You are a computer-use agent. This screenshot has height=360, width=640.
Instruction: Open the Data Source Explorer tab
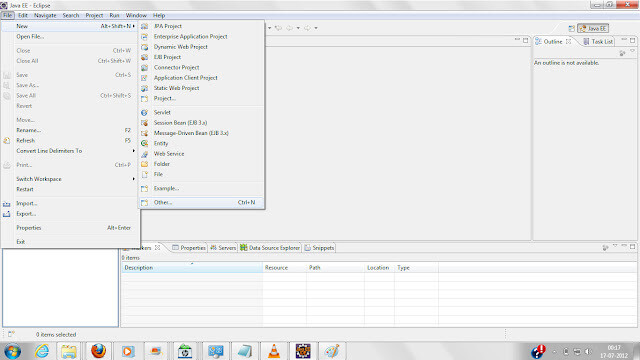click(x=270, y=248)
